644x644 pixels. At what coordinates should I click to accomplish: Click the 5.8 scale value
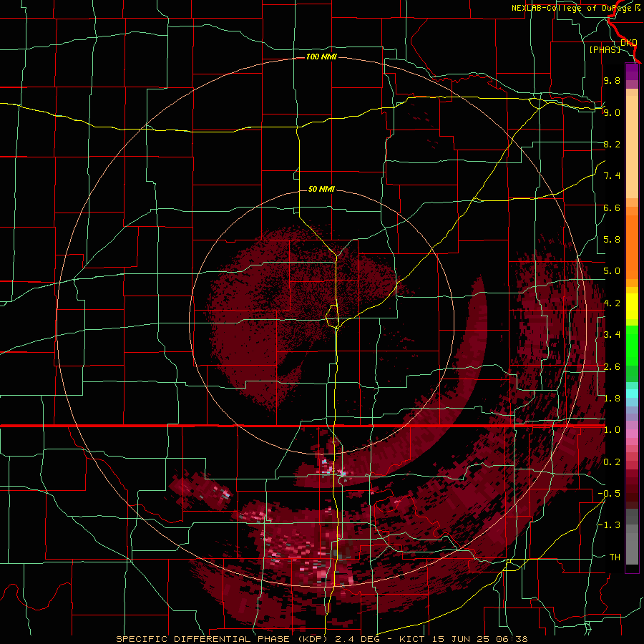(612, 240)
